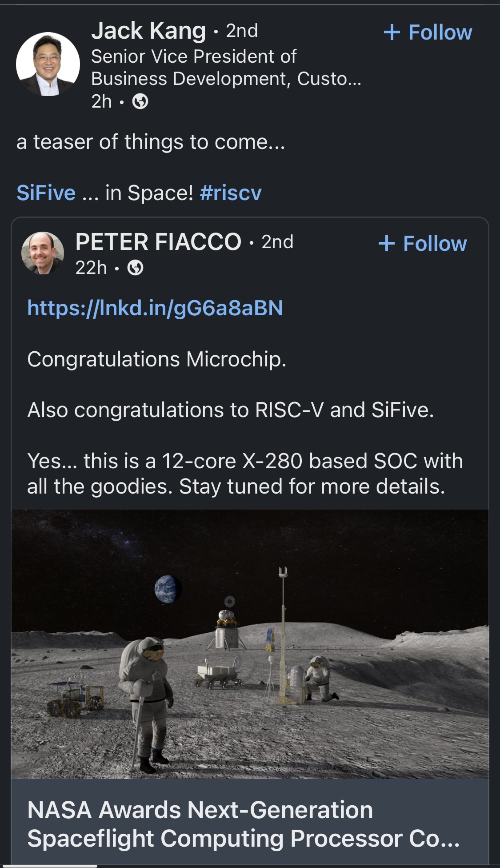Viewport: 500px width, 868px height.
Task: Open the SiFive company mention link
Action: point(46,193)
